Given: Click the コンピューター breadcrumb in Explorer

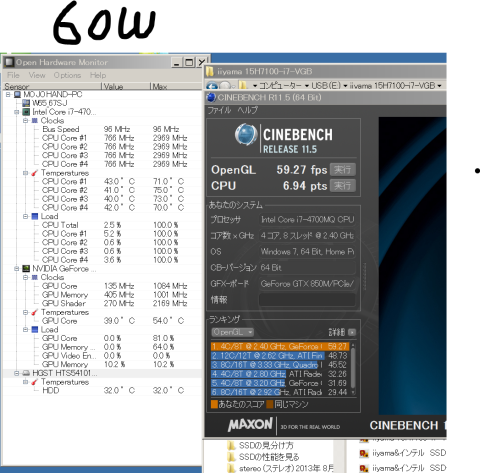Looking at the screenshot, I should [x=281, y=86].
